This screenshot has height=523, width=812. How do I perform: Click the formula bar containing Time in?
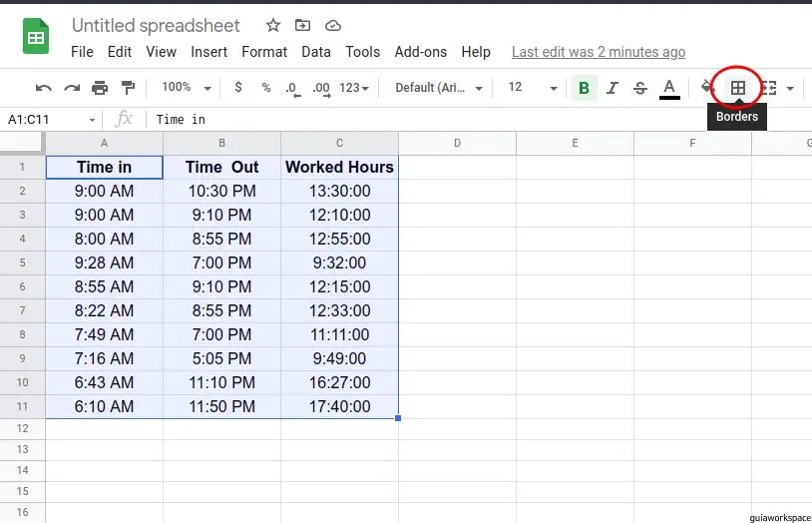pyautogui.click(x=477, y=120)
